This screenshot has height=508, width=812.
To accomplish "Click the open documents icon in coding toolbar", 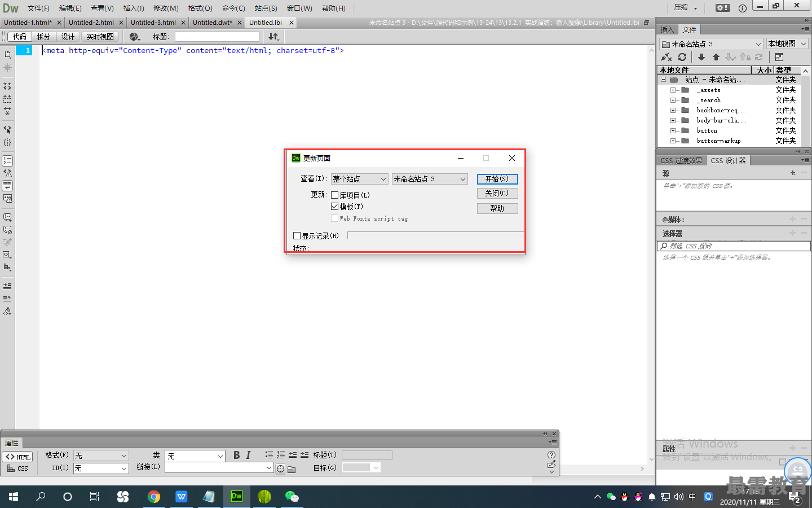I will [8, 54].
